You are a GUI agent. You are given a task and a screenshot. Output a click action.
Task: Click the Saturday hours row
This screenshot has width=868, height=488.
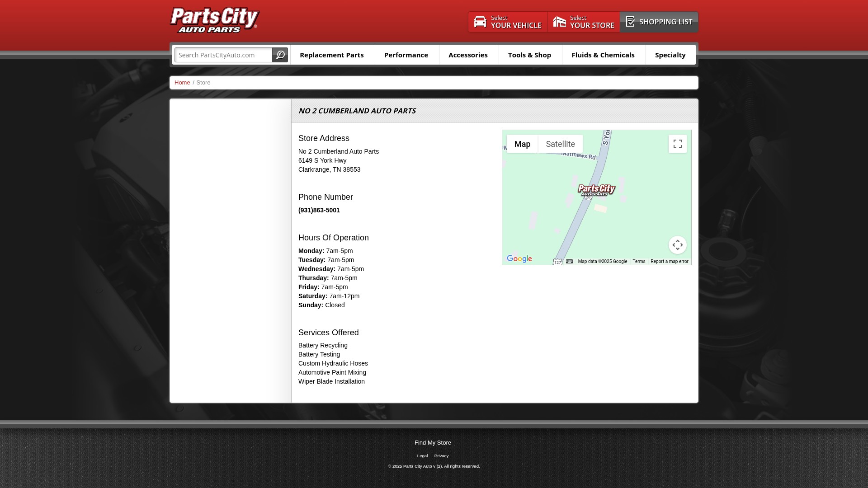coord(329,296)
